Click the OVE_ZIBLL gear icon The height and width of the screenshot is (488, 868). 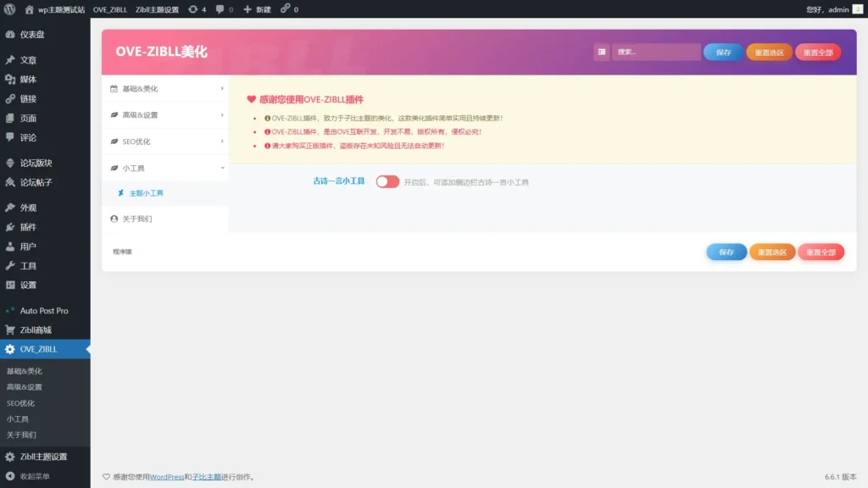pyautogui.click(x=10, y=349)
